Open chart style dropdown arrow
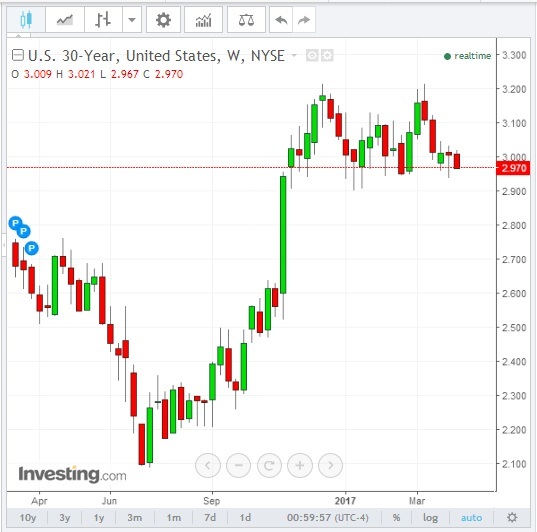Viewport: 537px width, 532px height. click(132, 20)
